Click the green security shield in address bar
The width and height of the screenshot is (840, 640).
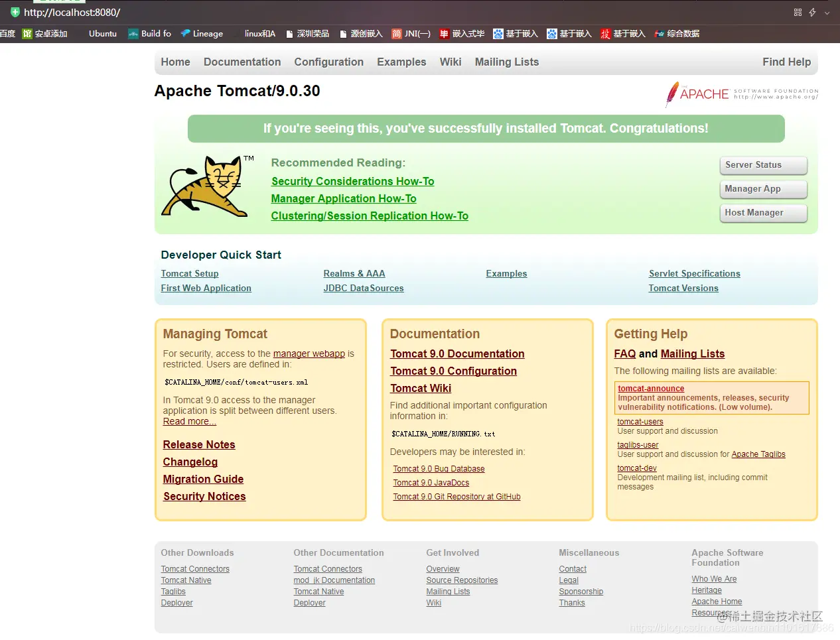click(15, 12)
